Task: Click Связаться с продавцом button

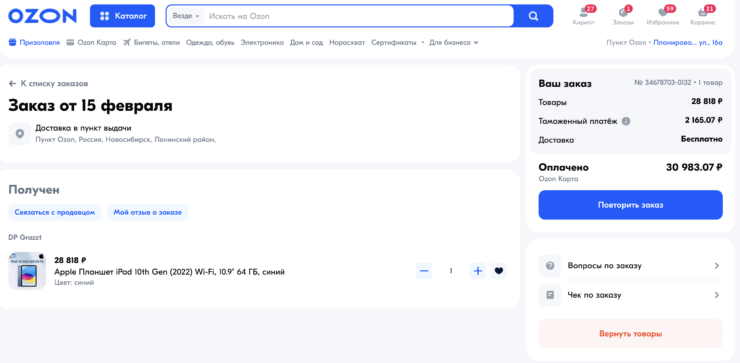Action: point(55,212)
